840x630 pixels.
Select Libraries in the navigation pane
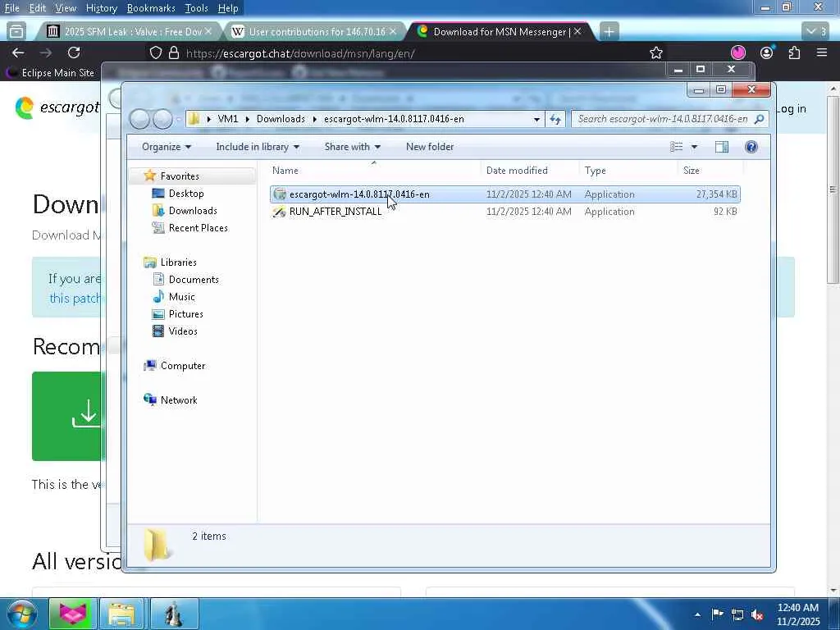178,262
